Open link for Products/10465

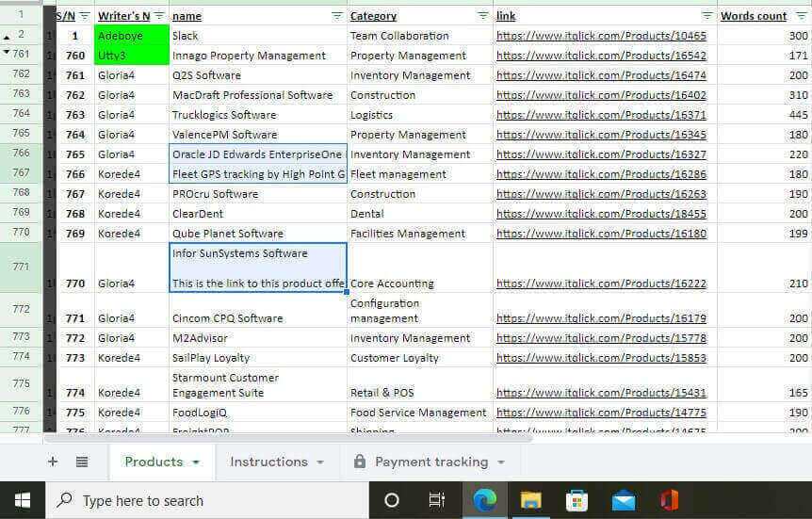pos(601,36)
